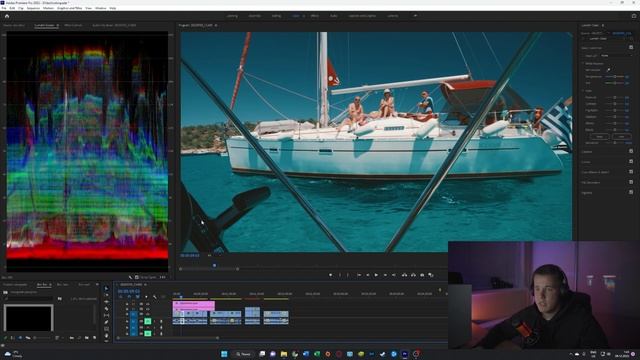Toggle mute on audio track A3
The height and width of the screenshot is (360, 640).
click(148, 333)
